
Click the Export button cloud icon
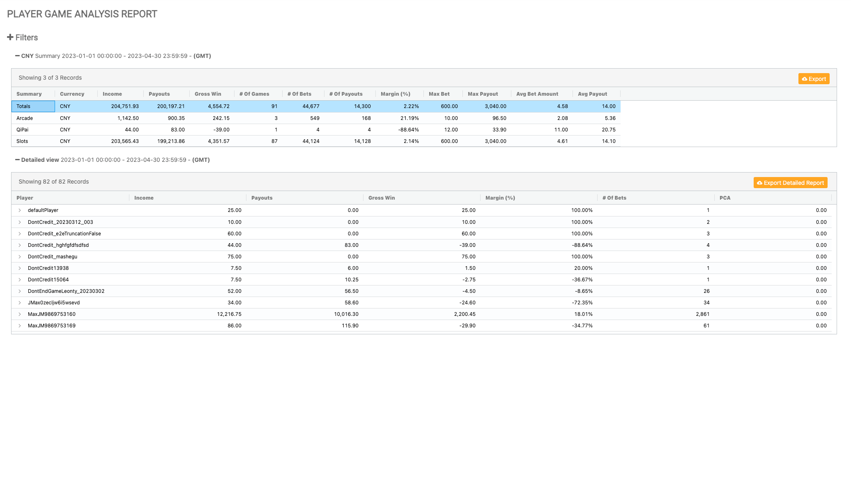point(805,79)
